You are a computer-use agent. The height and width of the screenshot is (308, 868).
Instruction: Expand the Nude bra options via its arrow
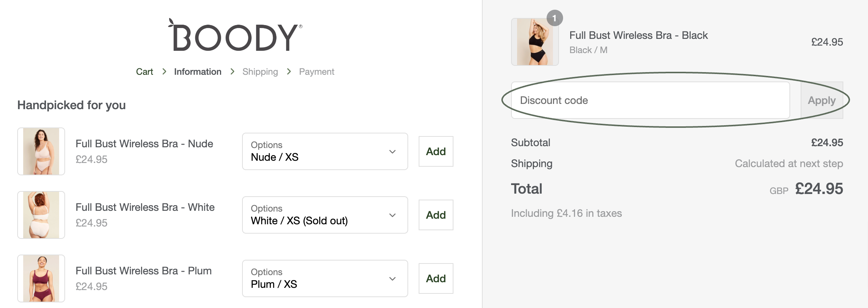[x=392, y=152]
